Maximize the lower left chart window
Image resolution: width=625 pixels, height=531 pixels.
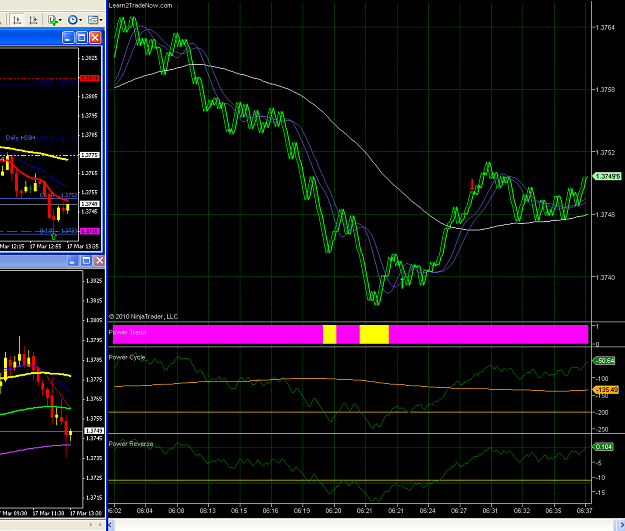point(86,261)
